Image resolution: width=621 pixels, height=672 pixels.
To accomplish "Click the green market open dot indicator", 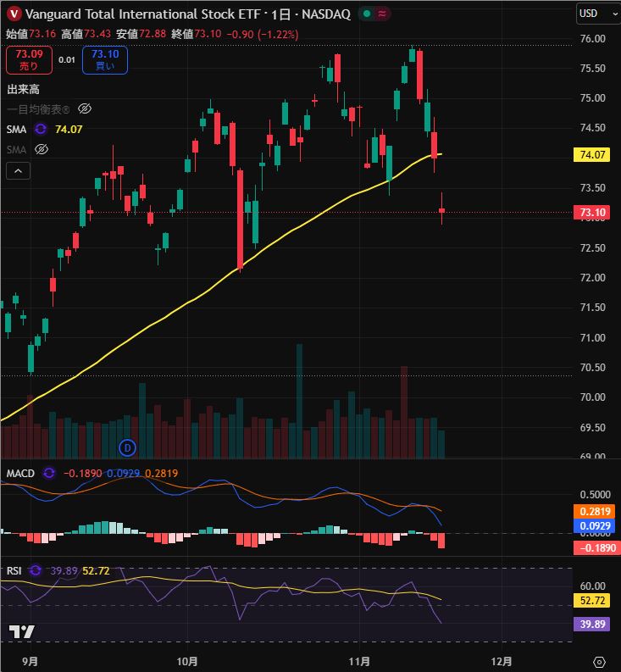I will (366, 14).
